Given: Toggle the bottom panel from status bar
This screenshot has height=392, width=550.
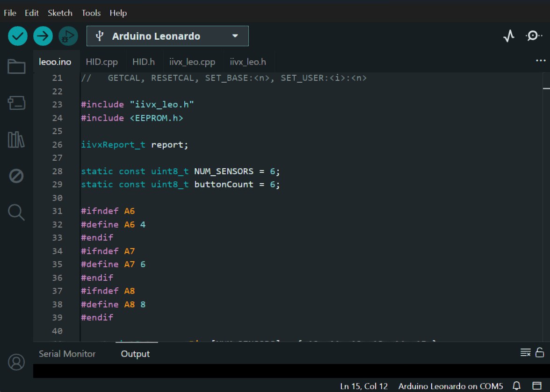Looking at the screenshot, I should click(x=536, y=386).
